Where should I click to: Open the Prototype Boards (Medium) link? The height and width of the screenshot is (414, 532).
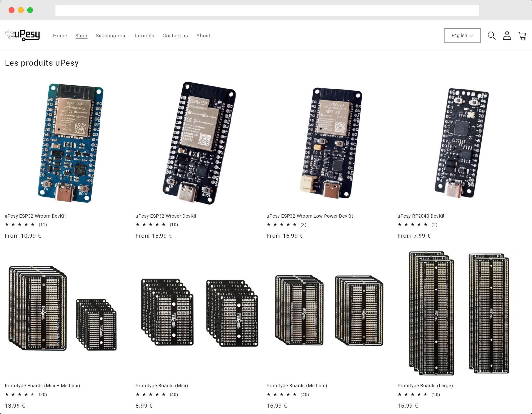point(297,386)
